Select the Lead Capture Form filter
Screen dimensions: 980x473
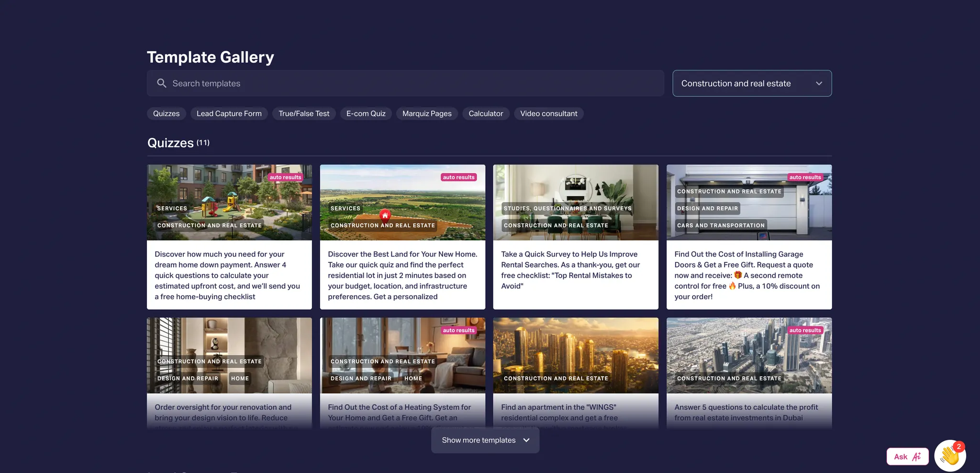click(x=229, y=113)
